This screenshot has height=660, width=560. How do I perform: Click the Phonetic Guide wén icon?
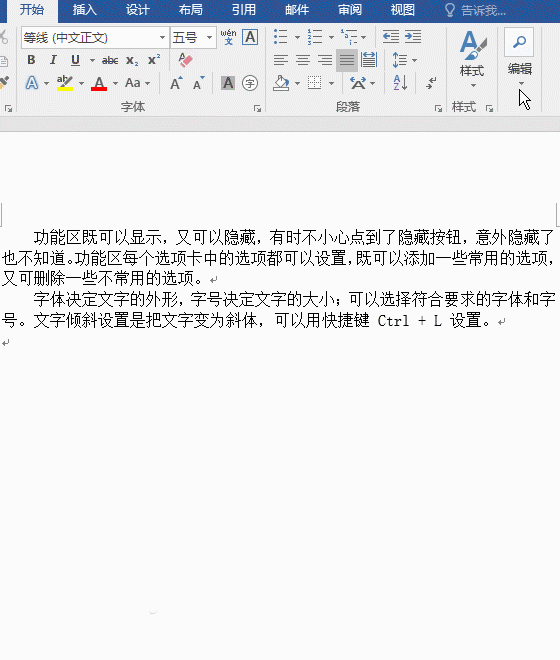(228, 37)
